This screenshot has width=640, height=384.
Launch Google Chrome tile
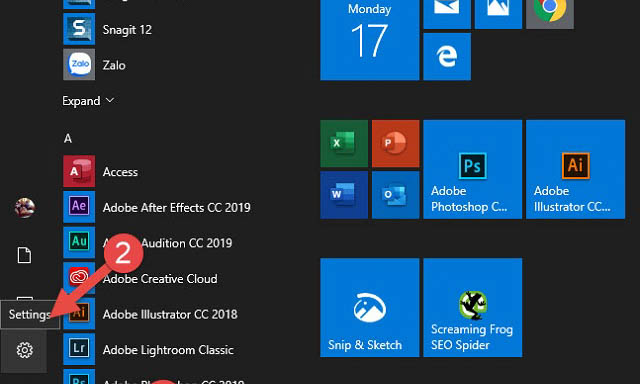(550, 14)
